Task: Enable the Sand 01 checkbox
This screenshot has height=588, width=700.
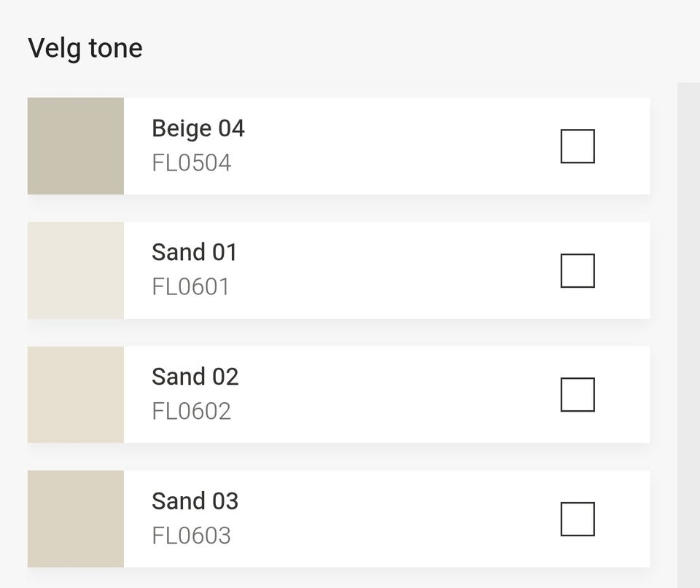Action: tap(577, 271)
